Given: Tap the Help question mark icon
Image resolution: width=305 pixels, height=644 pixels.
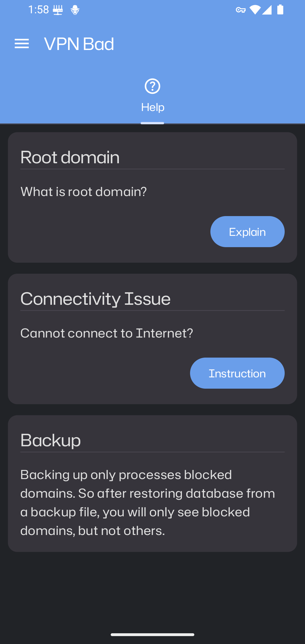Looking at the screenshot, I should 152,86.
